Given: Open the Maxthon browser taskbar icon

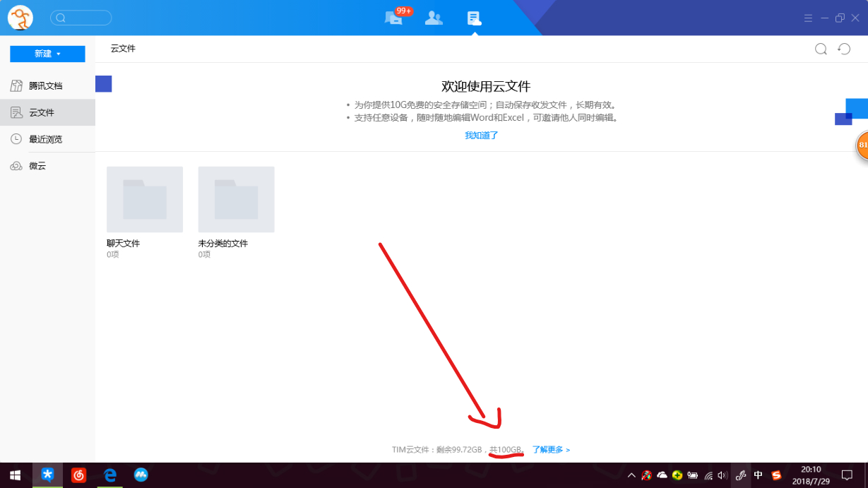Looking at the screenshot, I should [x=141, y=475].
